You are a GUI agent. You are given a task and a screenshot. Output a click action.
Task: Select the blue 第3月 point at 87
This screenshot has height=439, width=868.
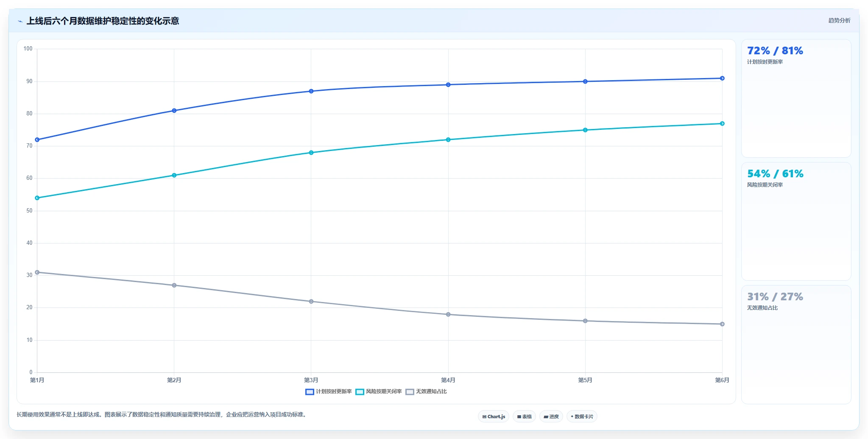311,91
